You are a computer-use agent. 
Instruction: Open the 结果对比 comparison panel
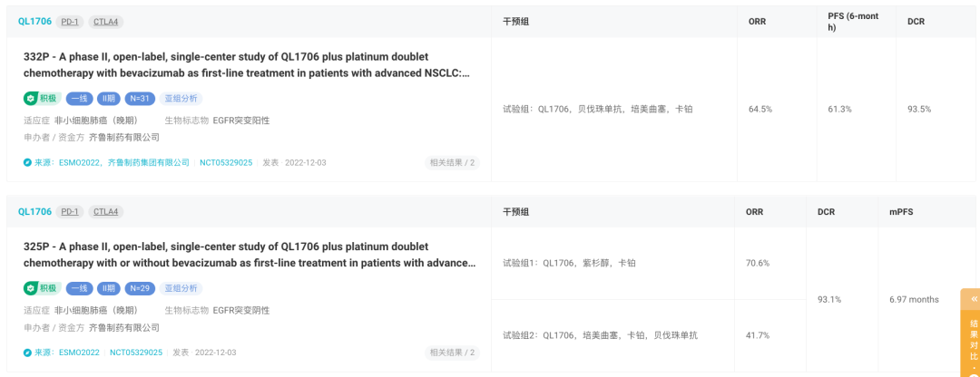[974, 340]
